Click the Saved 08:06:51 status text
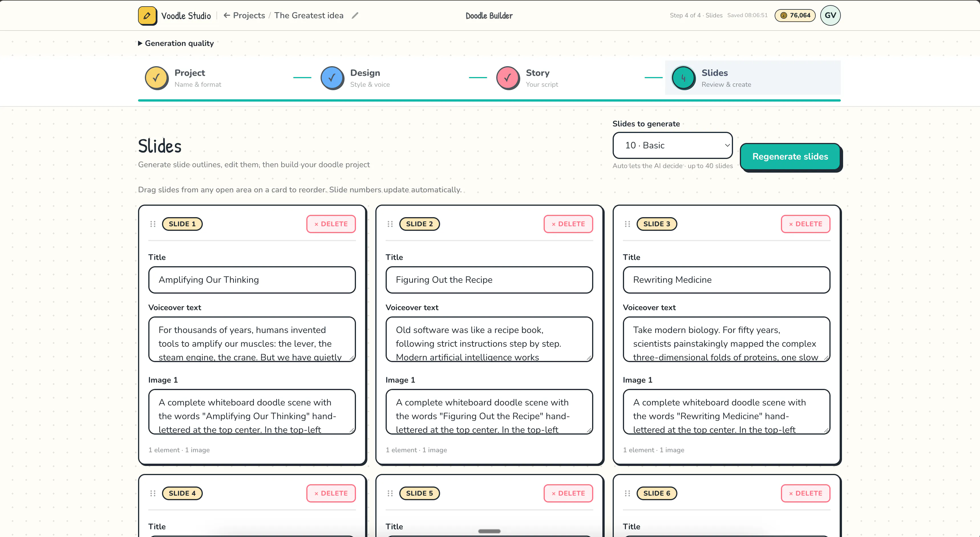This screenshot has width=980, height=537. [x=747, y=16]
